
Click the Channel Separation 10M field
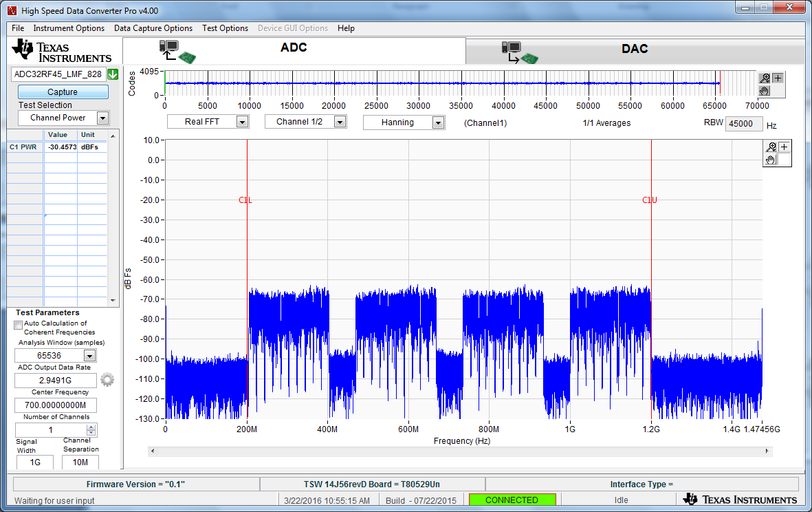coord(80,462)
